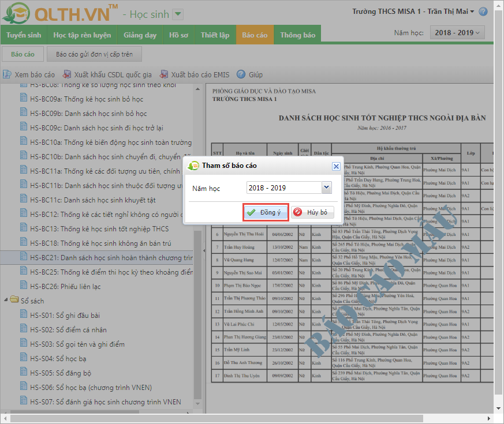Viewport: 504px width, 424px height.
Task: Open HS-S05: Sổ đăng bộ
Action: [61, 373]
